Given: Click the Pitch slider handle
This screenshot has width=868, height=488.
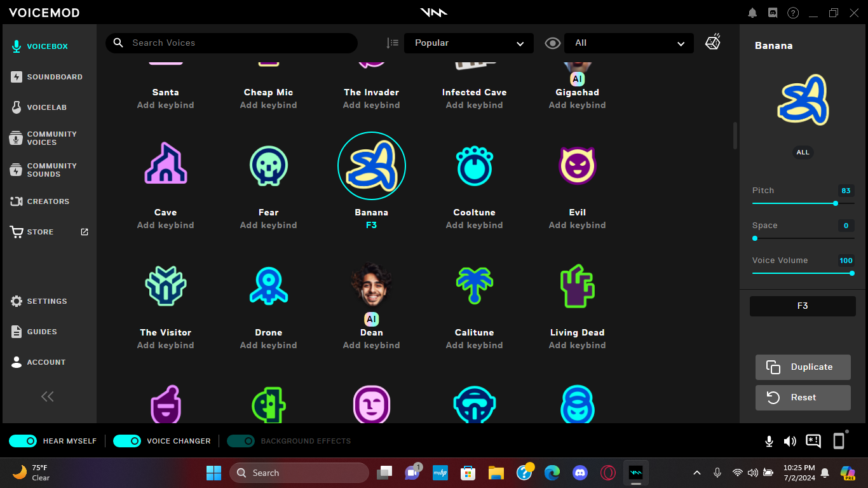Looking at the screenshot, I should [835, 203].
